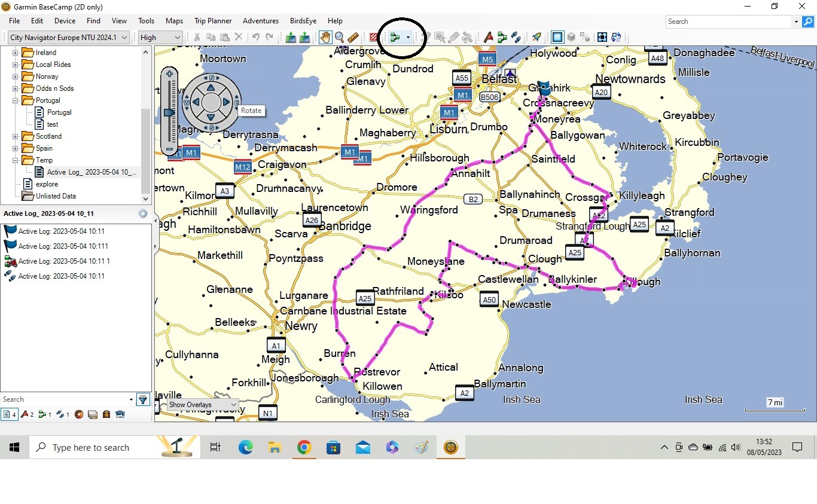Expand the Norway folder
817x504 pixels.
(16, 77)
